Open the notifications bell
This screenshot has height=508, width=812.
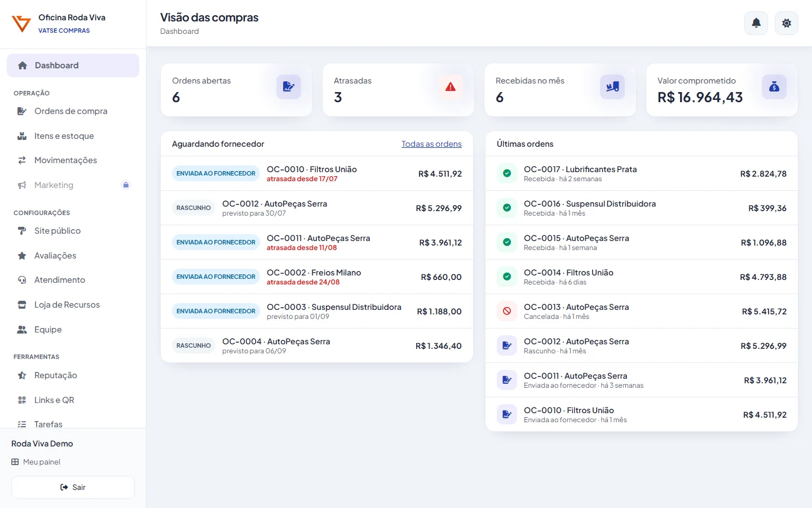point(756,23)
